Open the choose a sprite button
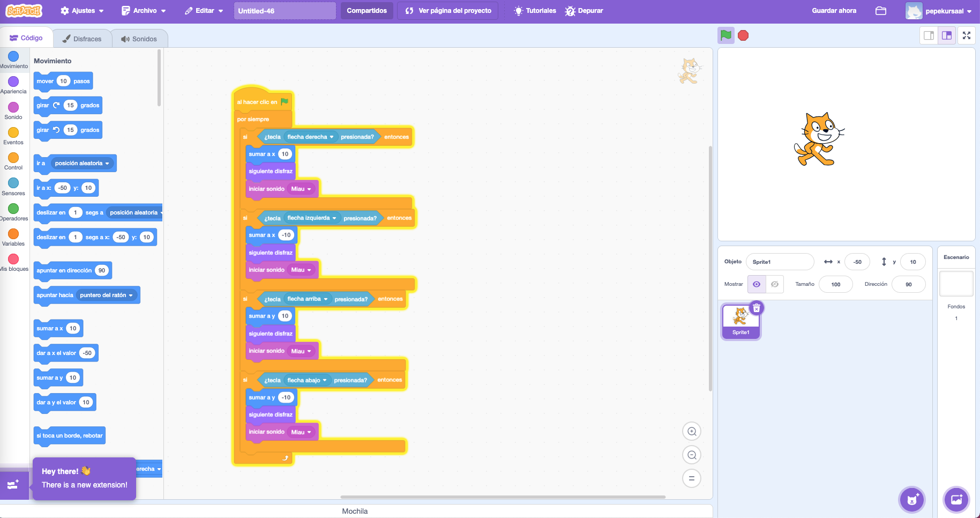The width and height of the screenshot is (980, 518). click(x=912, y=500)
